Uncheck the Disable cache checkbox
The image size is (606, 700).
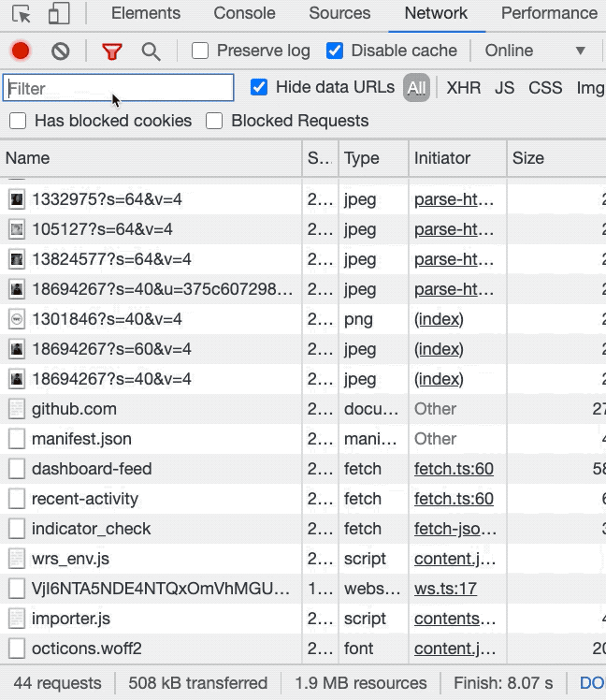[335, 51]
